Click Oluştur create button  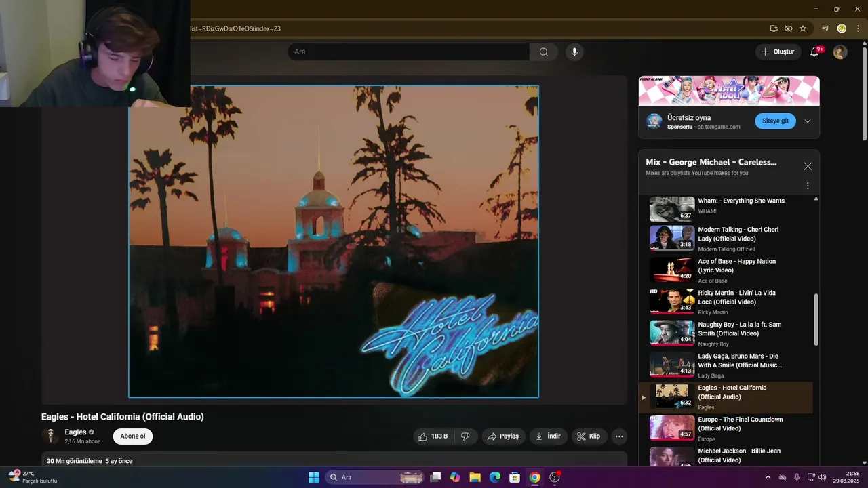778,52
